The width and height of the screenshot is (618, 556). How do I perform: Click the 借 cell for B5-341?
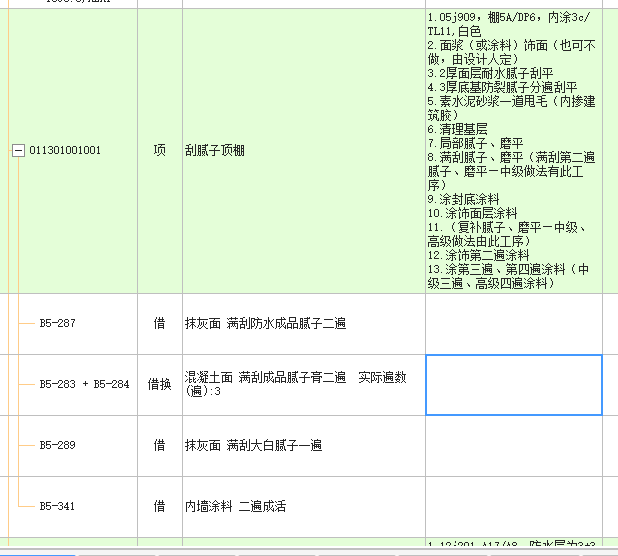pyautogui.click(x=160, y=507)
